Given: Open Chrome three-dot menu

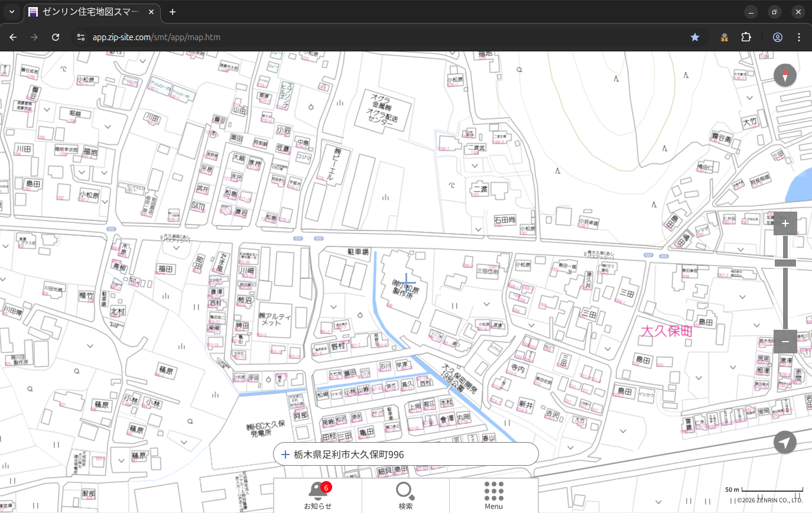Looking at the screenshot, I should click(x=799, y=37).
